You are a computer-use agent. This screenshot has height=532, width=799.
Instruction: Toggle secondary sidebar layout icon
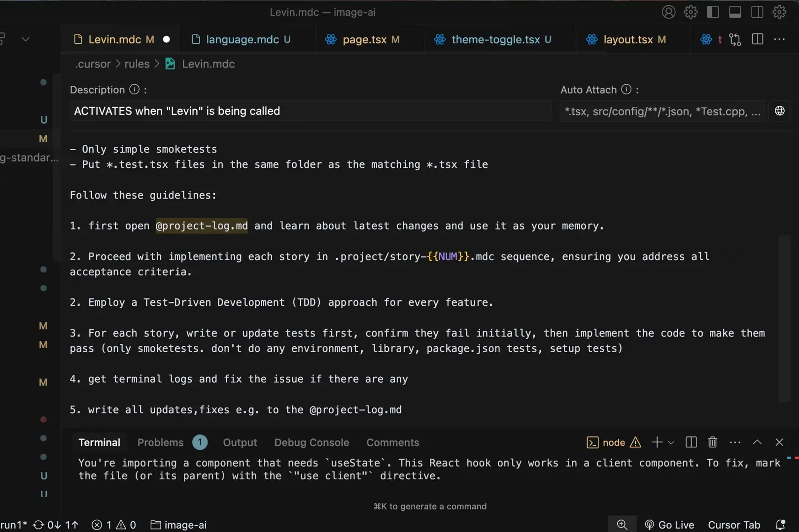[757, 12]
